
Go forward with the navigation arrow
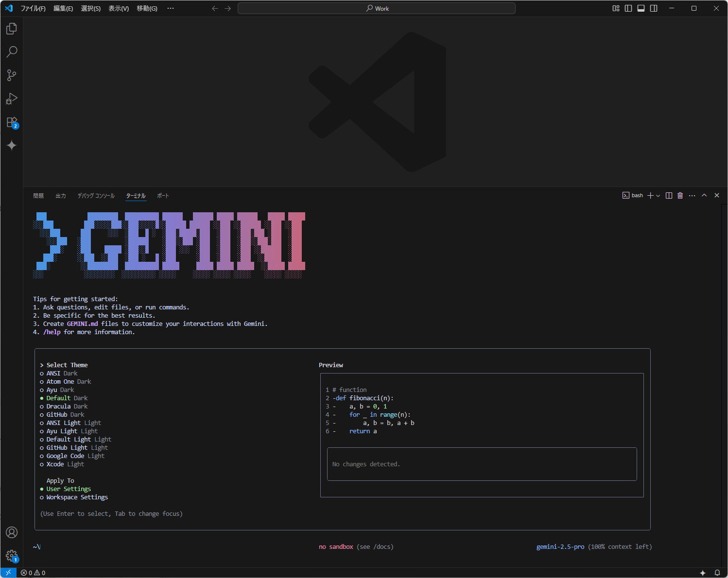227,8
